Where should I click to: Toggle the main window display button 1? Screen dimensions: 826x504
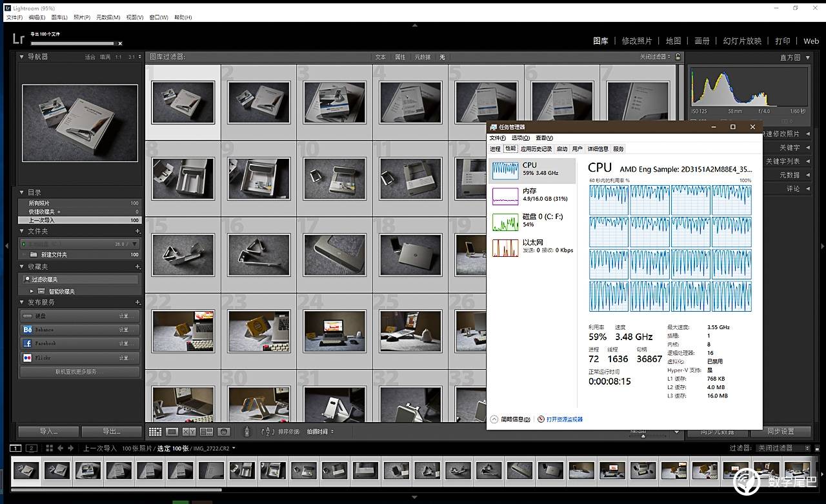(15, 448)
